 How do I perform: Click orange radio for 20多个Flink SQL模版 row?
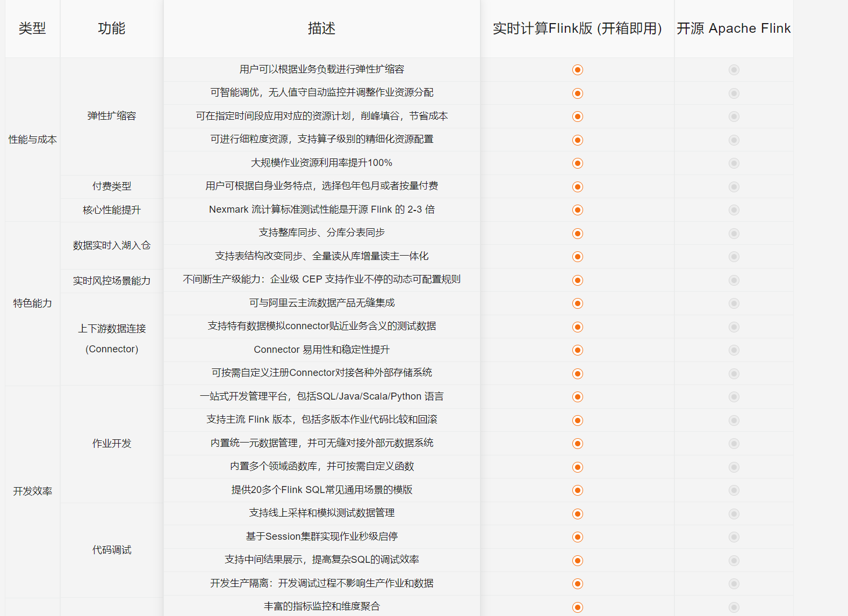coord(578,490)
